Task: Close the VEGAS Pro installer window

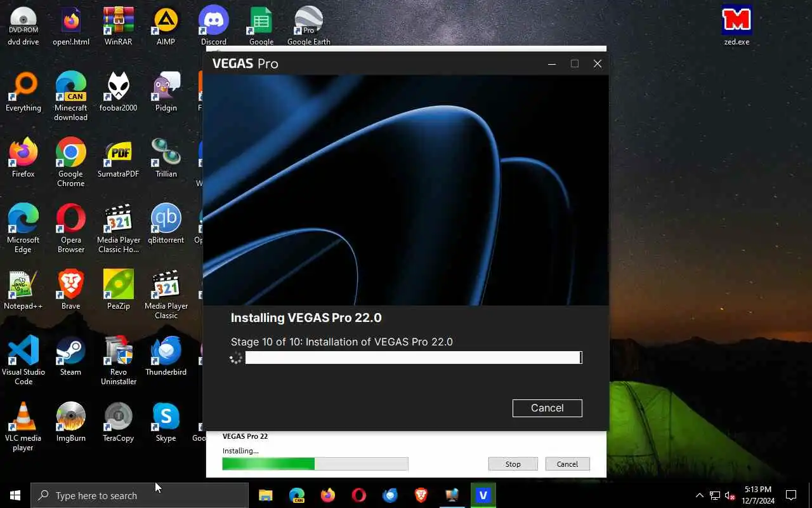Action: pos(597,63)
